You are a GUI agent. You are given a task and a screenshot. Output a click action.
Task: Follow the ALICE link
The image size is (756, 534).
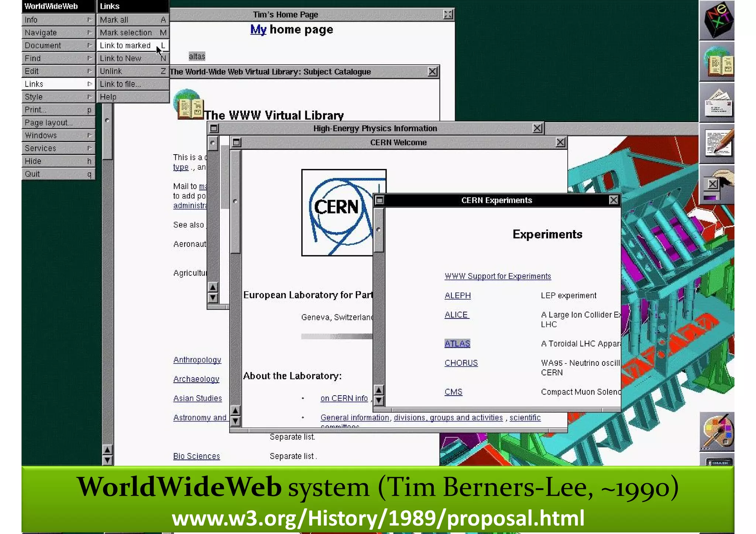[x=457, y=315]
